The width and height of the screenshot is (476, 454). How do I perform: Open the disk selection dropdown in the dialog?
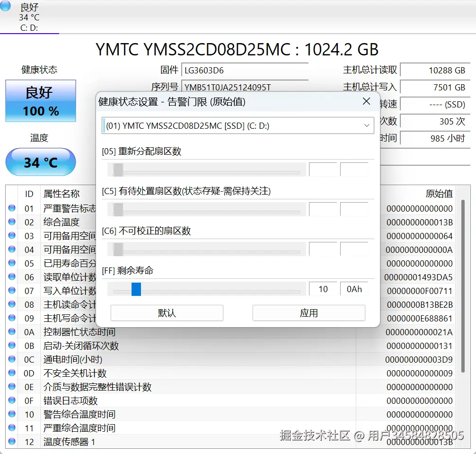tap(238, 125)
